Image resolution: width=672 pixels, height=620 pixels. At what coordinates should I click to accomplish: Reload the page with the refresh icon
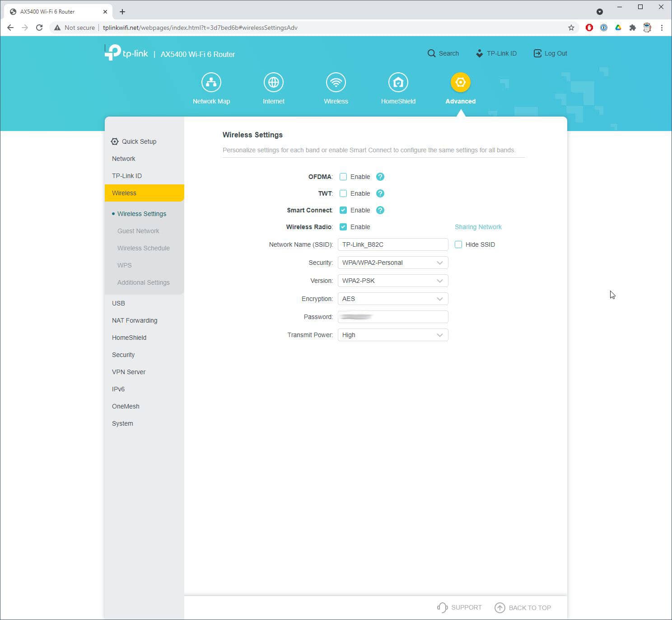coord(39,28)
